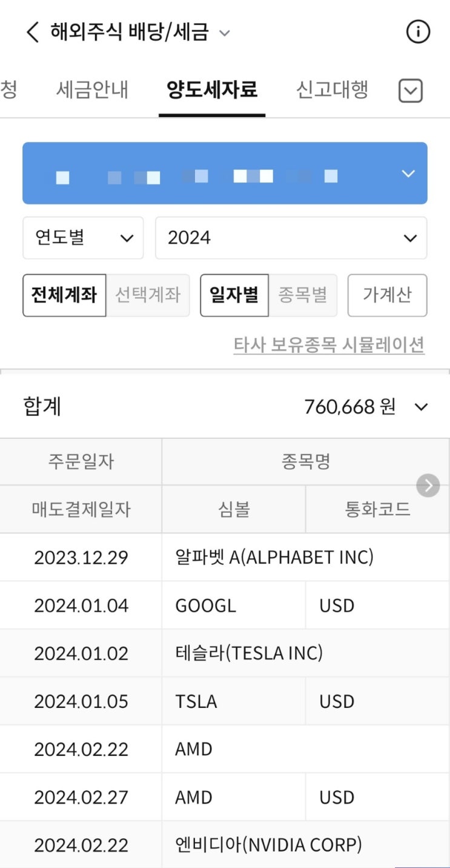Expand the 합계 total chevron
Image resolution: width=450 pixels, height=868 pixels.
click(x=421, y=407)
